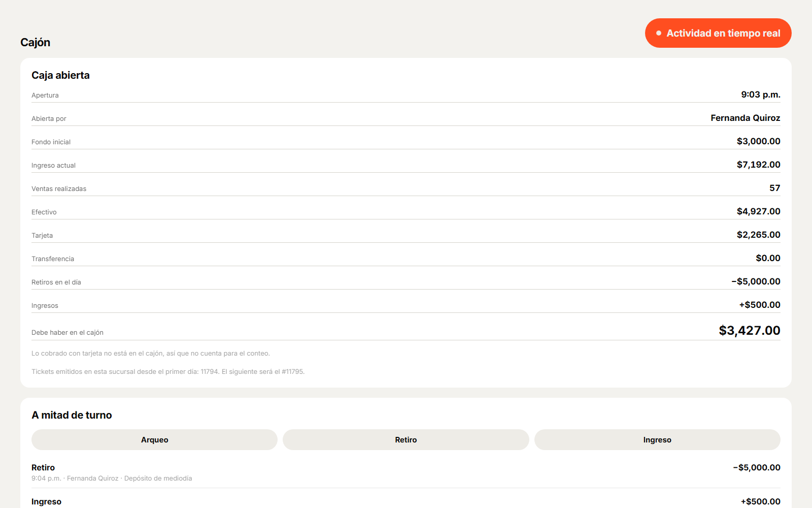Screen dimensions: 812x508
Task: Choose the Ingreso button under A mitad de turno
Action: click(x=657, y=440)
